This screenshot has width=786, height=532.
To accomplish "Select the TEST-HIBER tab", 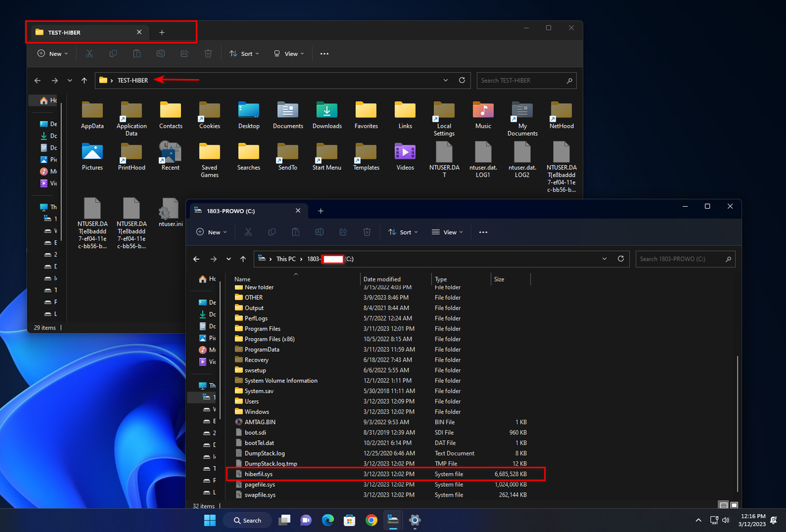I will point(80,32).
